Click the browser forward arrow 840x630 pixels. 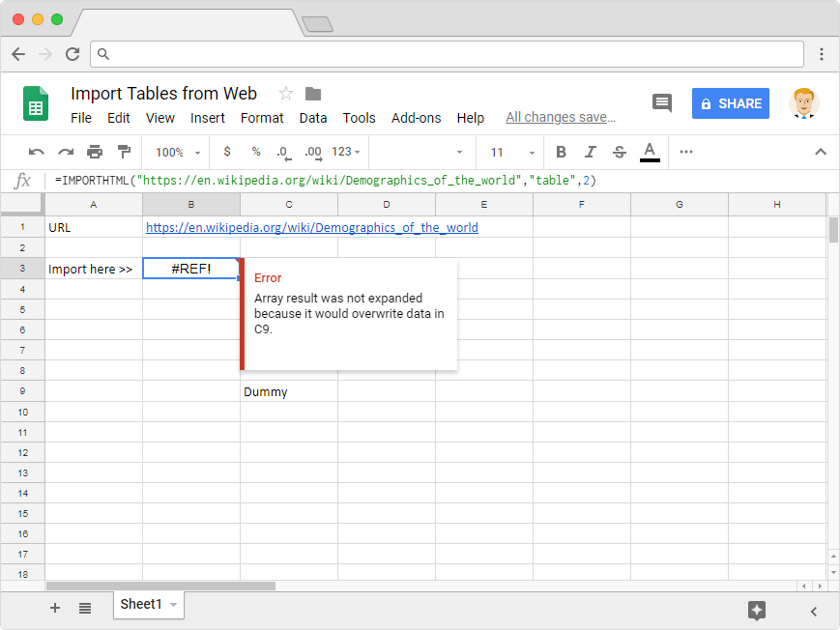45,54
